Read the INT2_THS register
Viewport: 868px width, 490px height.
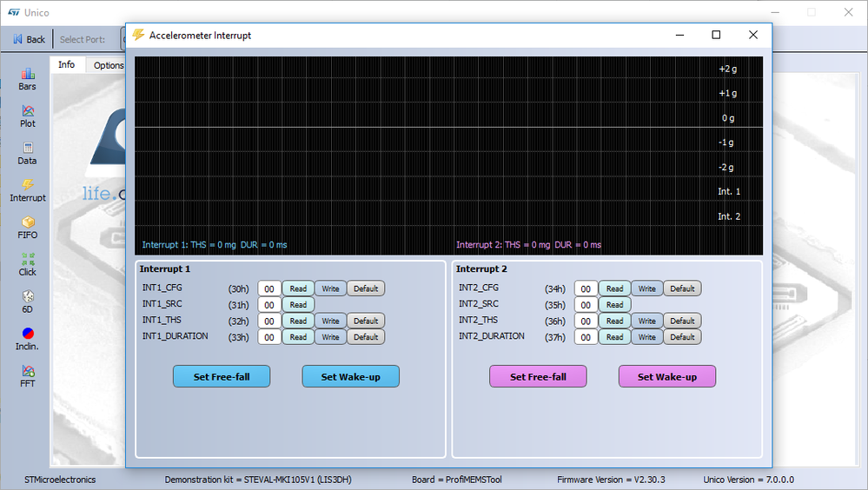pos(614,321)
